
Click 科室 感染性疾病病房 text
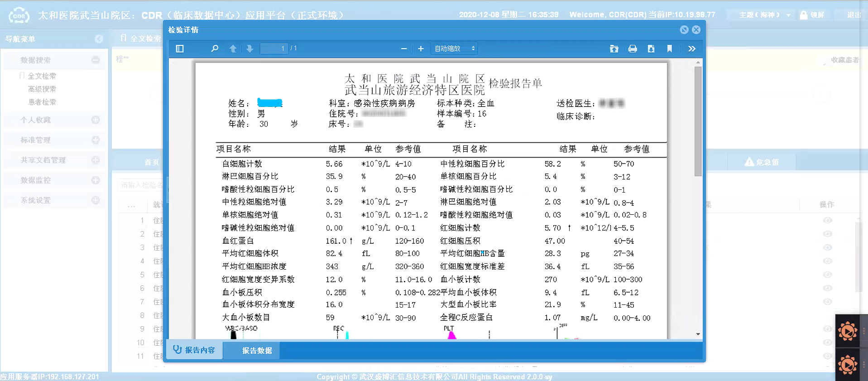coord(372,103)
